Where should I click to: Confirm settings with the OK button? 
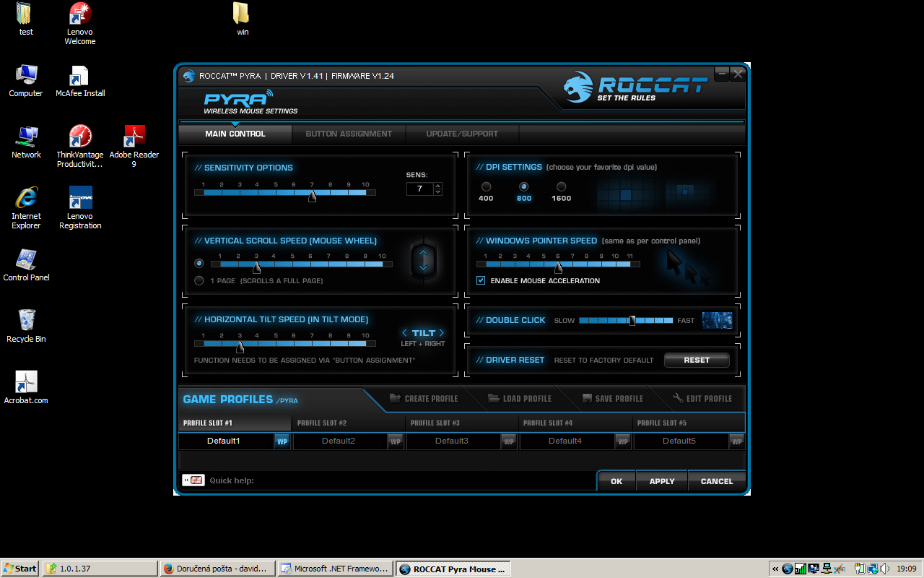point(616,481)
